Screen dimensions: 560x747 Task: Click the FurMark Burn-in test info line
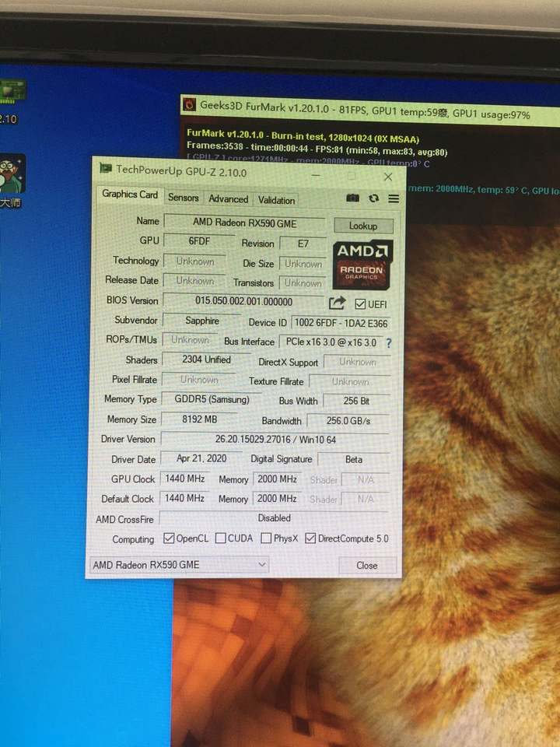click(x=303, y=136)
